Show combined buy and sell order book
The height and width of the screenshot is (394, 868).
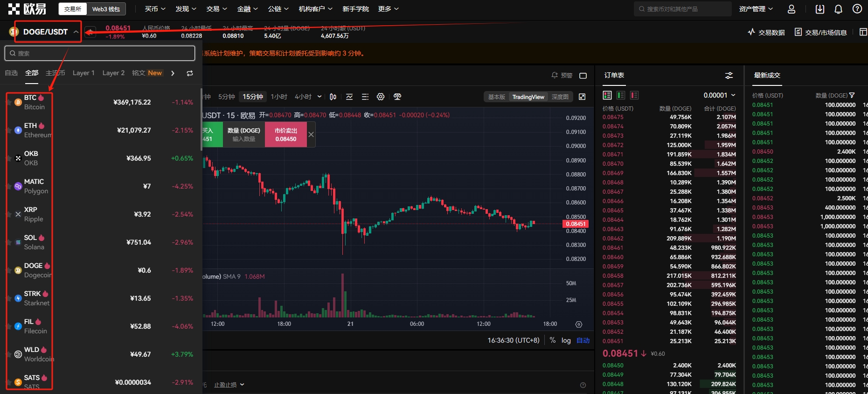(607, 95)
